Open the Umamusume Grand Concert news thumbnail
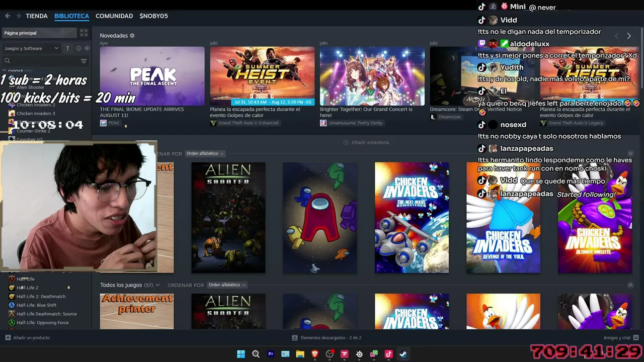The width and height of the screenshot is (644, 362). pos(372,76)
